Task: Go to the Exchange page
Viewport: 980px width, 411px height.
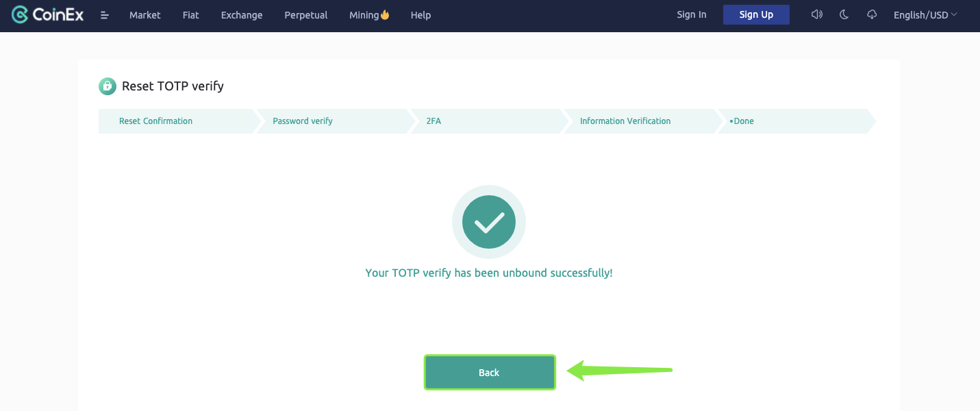Action: pyautogui.click(x=242, y=15)
